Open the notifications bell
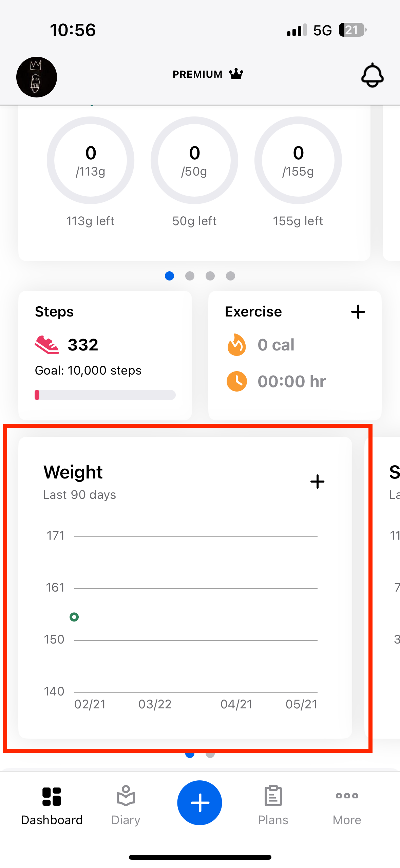 [372, 75]
